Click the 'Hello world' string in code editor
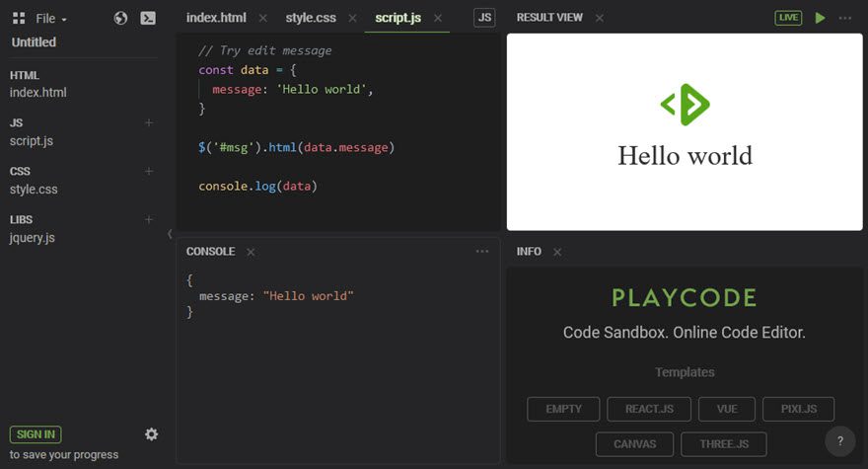 tap(322, 89)
